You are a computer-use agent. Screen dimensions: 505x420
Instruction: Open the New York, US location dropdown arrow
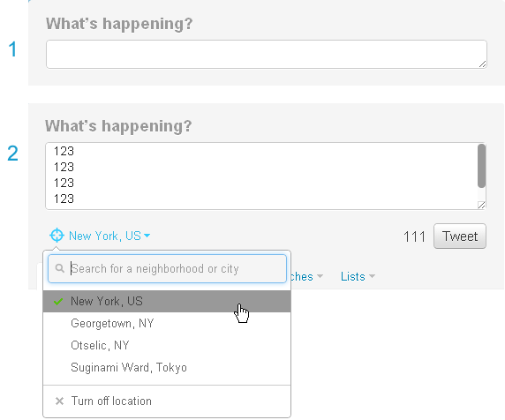pos(147,236)
